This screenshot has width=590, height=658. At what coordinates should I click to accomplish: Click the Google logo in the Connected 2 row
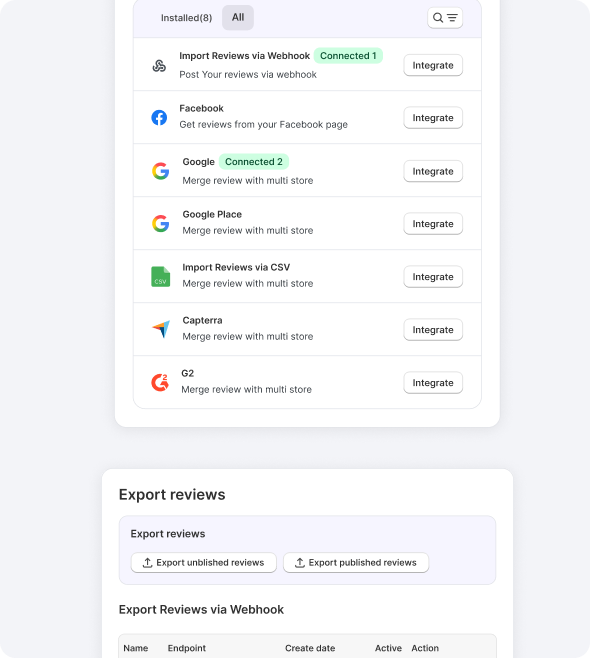point(160,171)
